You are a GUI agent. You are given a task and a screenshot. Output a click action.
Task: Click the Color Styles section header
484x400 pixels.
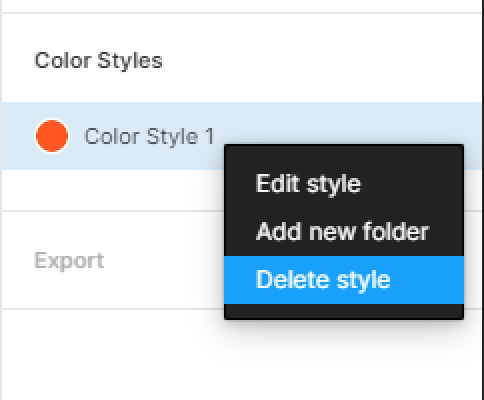99,61
